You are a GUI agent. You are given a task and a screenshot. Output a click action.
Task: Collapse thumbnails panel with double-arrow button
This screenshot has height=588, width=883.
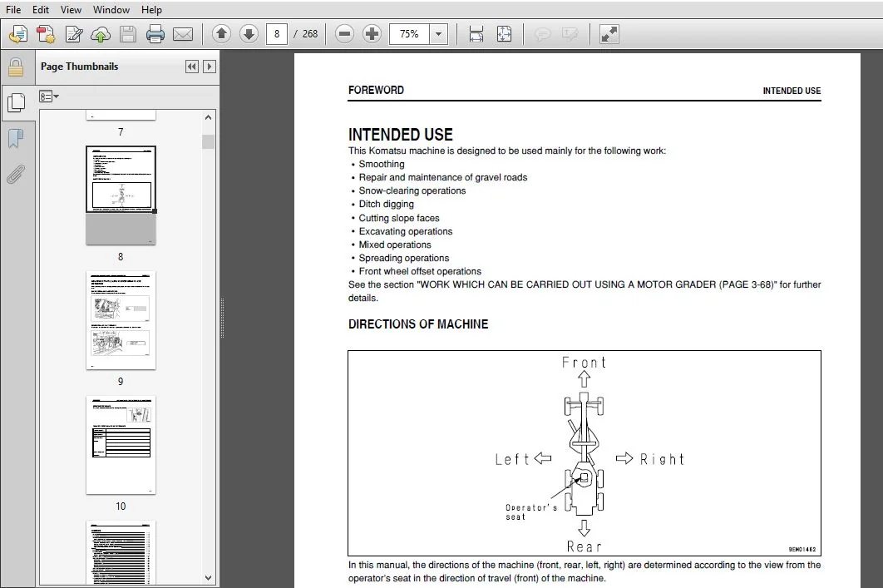192,67
